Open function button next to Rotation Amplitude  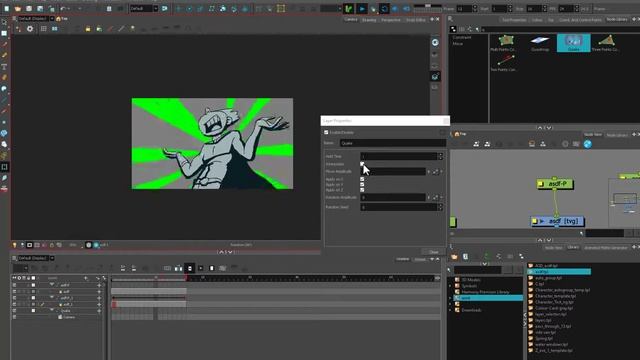(436, 198)
